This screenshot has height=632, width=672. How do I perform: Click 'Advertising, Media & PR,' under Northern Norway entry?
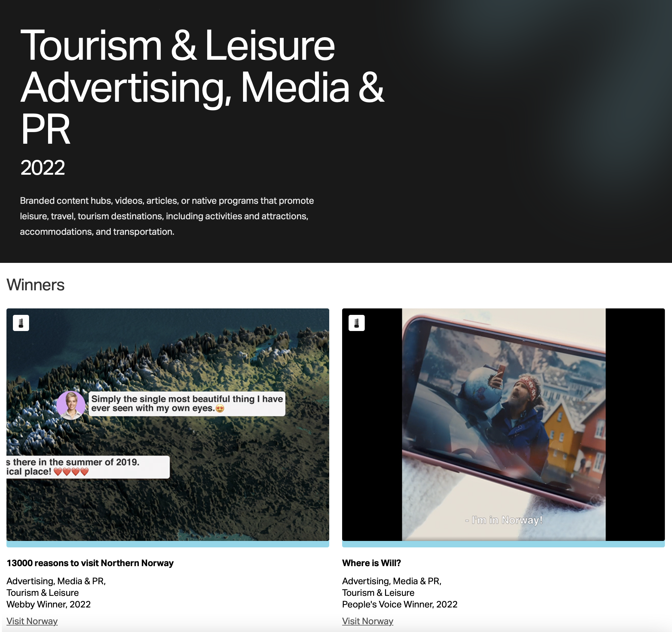click(56, 581)
